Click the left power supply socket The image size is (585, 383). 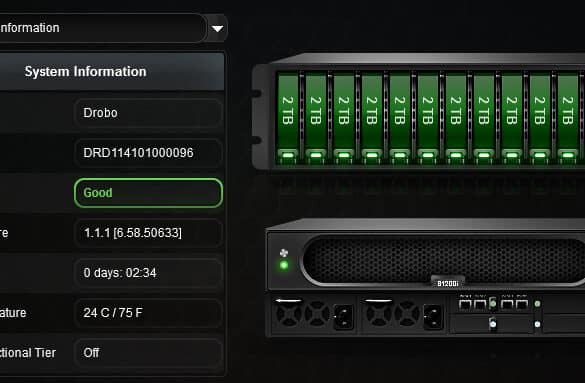343,317
